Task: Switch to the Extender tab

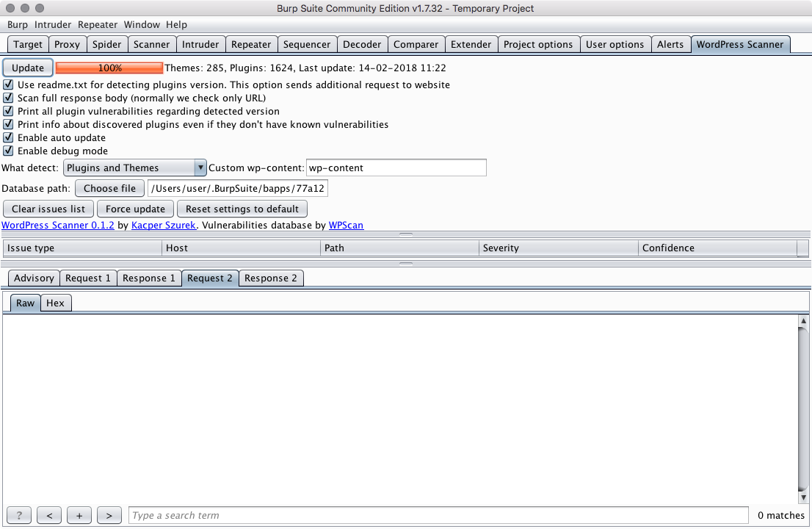Action: pyautogui.click(x=471, y=45)
